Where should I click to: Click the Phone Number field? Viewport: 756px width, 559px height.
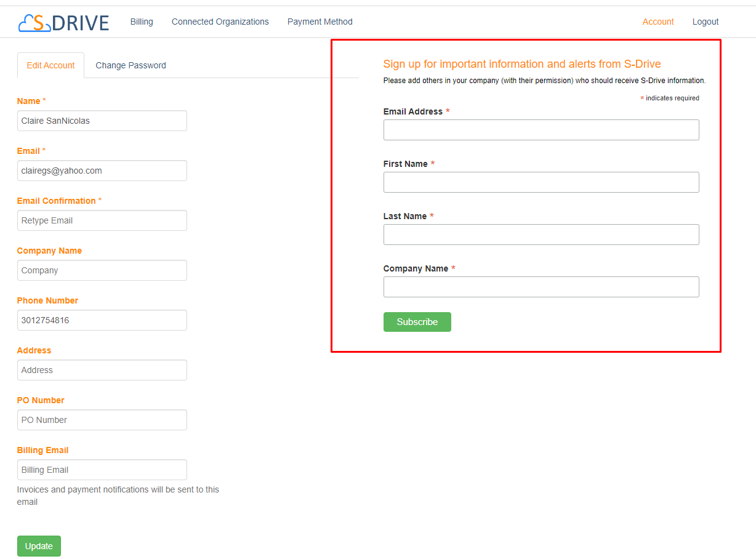pyautogui.click(x=102, y=320)
